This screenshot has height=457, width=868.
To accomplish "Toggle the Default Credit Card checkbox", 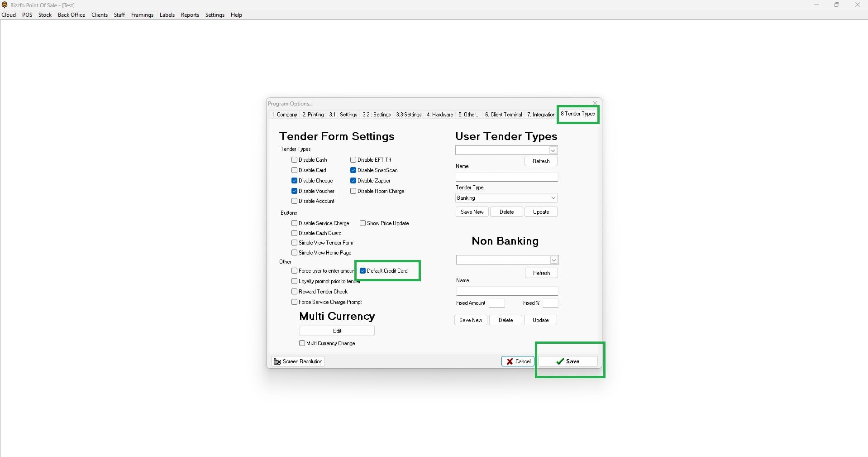I will pos(362,270).
